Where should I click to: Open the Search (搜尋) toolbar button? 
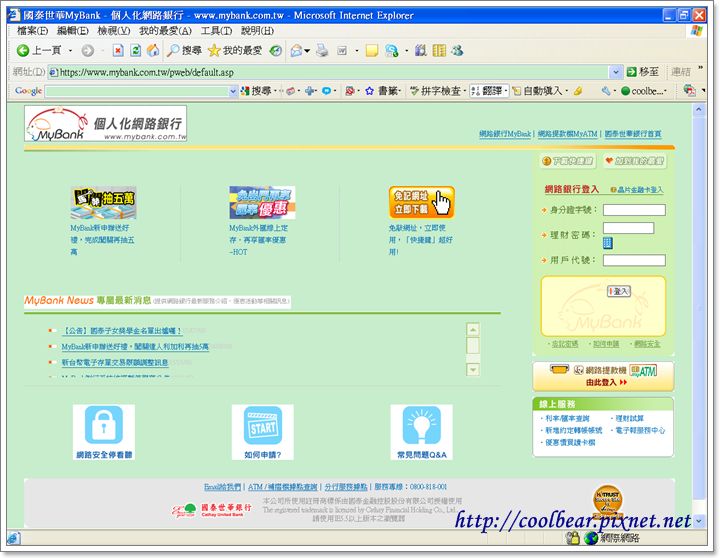pos(184,51)
